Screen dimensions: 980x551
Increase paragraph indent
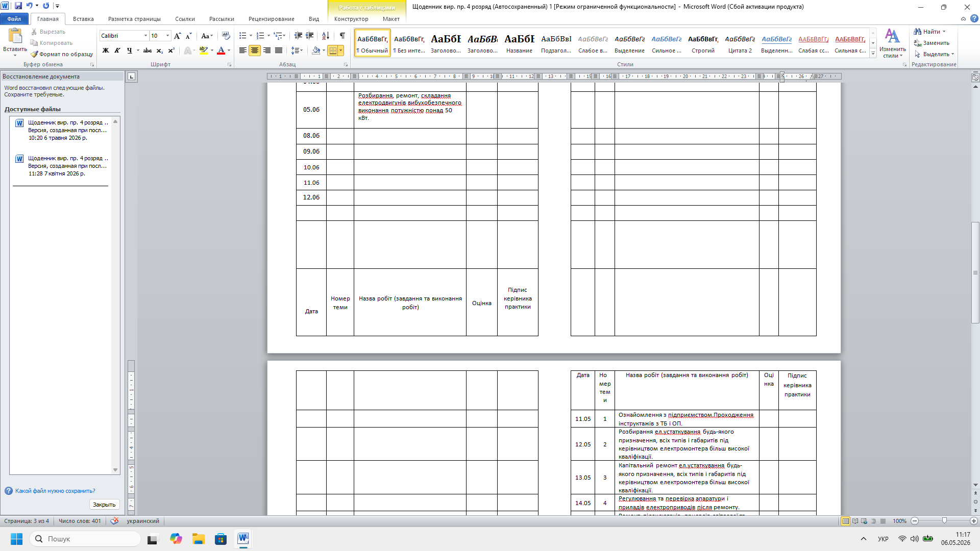click(x=310, y=36)
